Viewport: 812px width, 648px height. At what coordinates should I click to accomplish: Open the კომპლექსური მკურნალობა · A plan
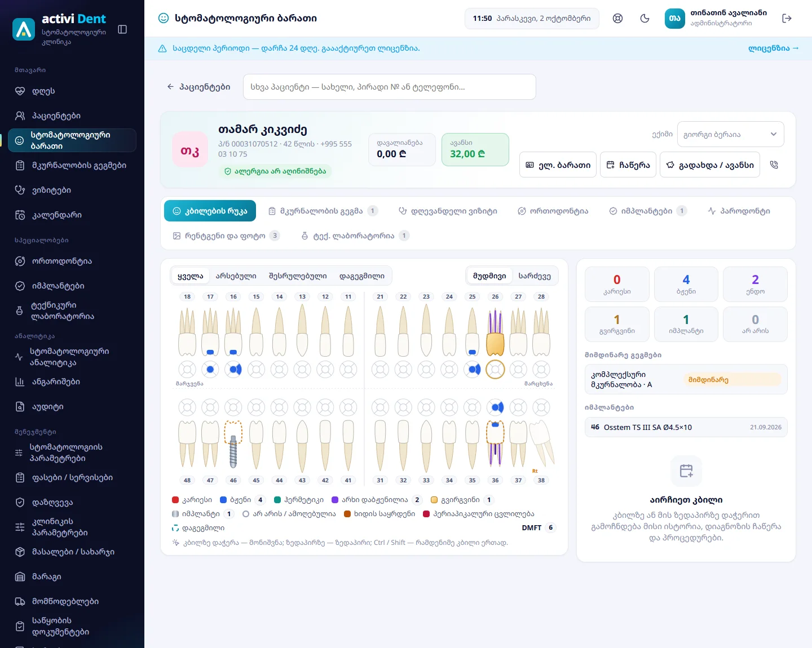click(686, 379)
